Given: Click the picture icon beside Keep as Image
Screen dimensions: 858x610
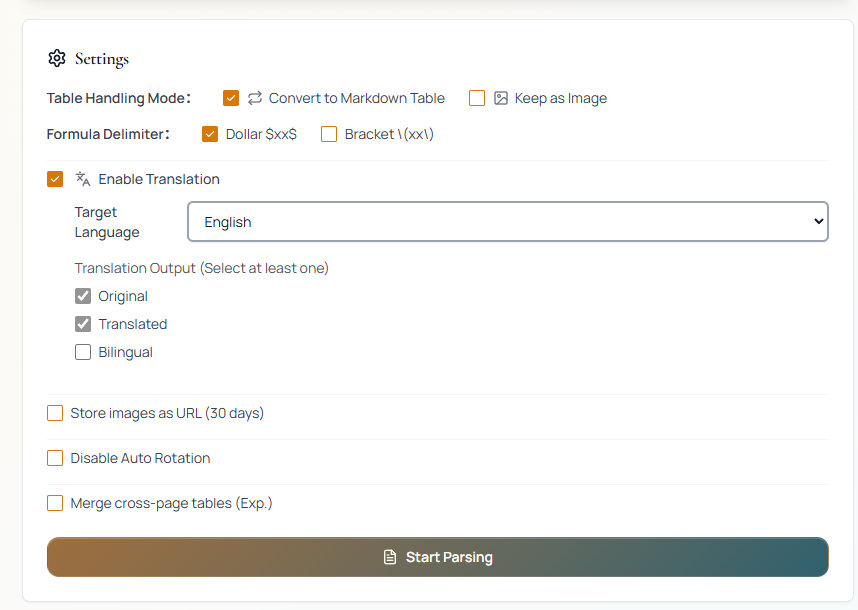Looking at the screenshot, I should tap(501, 98).
